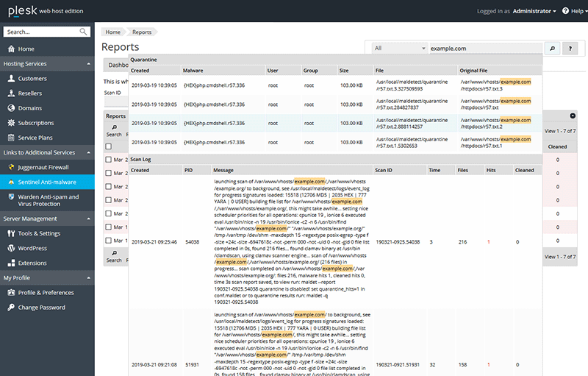Open the Dashboard tab
The width and height of the screenshot is (588, 376).
click(x=116, y=65)
